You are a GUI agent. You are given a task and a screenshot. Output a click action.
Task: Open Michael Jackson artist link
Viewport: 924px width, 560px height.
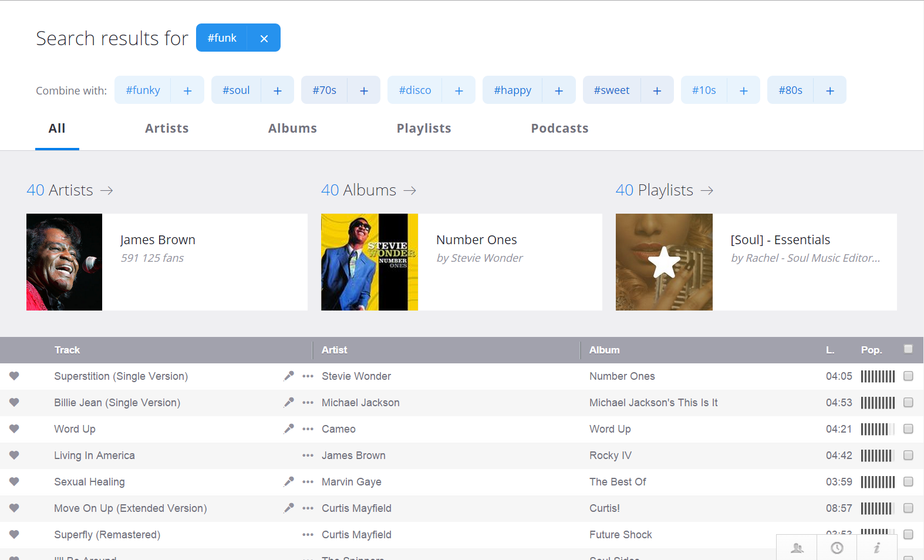pos(360,403)
